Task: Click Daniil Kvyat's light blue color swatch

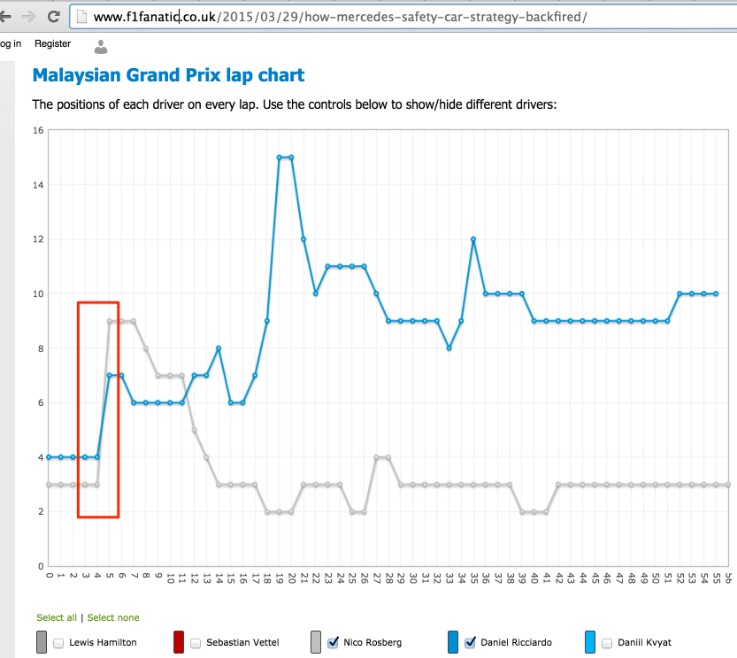Action: coord(591,642)
